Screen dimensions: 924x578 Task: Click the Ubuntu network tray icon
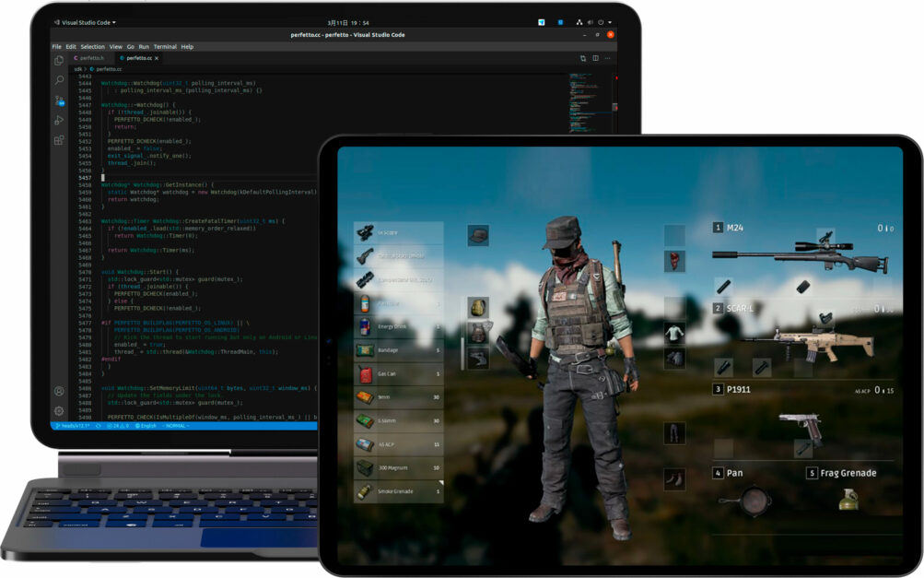579,22
